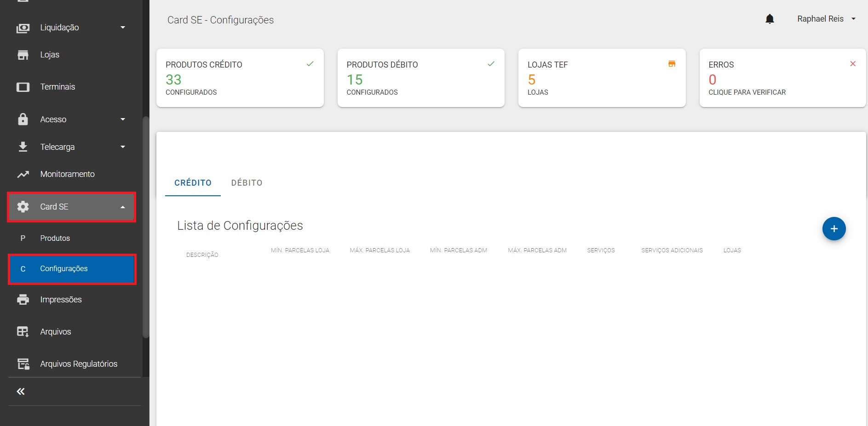
Task: Click the Lojas store icon in sidebar
Action: pos(23,55)
